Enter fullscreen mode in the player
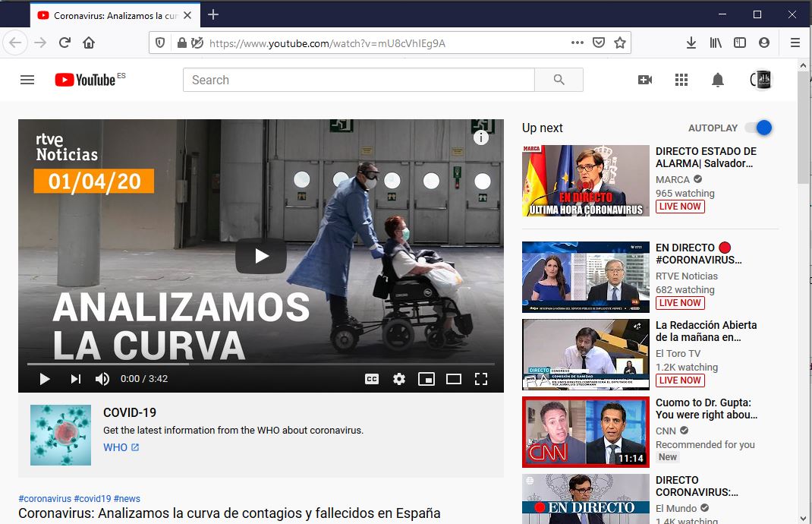The image size is (812, 524). click(x=480, y=379)
